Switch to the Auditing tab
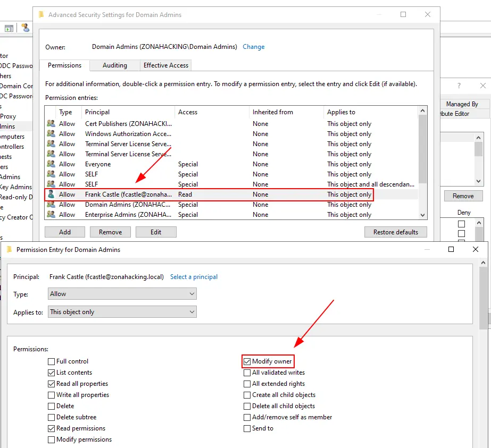This screenshot has width=491, height=448. [x=115, y=65]
